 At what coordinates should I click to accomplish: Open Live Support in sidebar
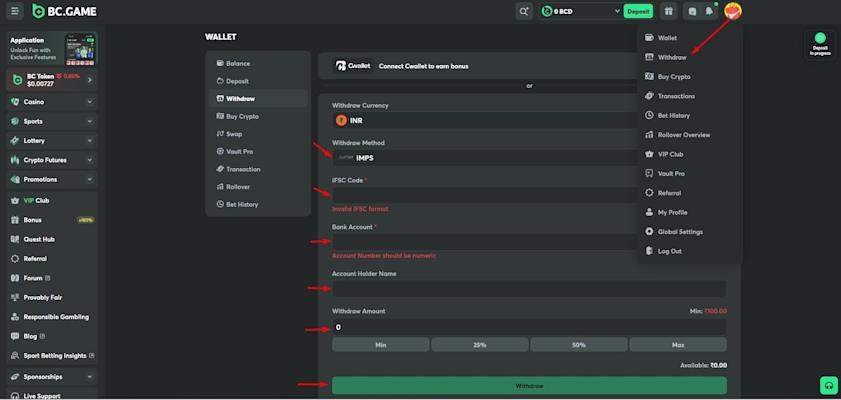[51, 396]
